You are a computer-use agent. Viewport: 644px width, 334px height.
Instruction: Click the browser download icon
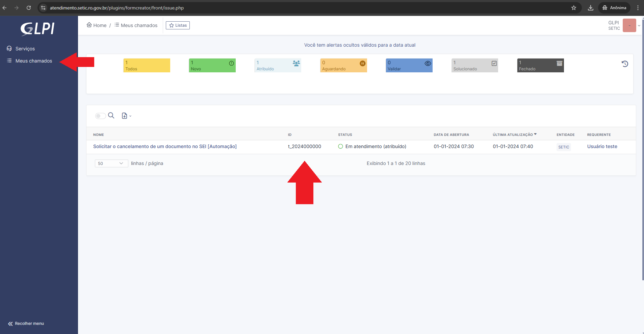(x=590, y=8)
